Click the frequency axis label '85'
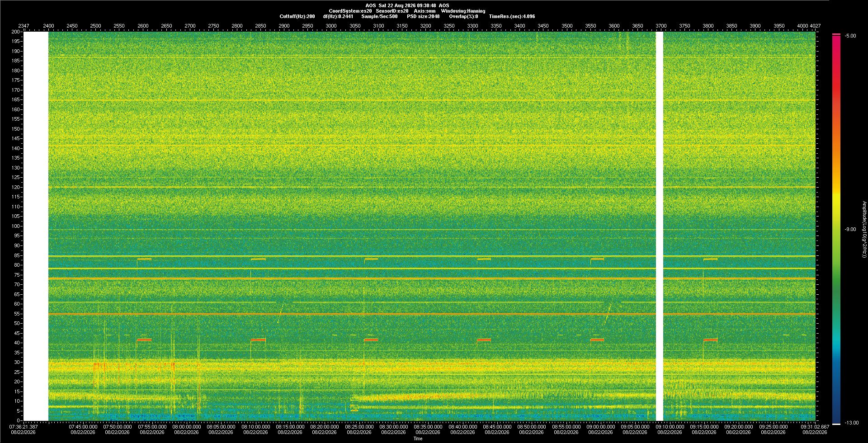868x443 pixels. coord(17,255)
